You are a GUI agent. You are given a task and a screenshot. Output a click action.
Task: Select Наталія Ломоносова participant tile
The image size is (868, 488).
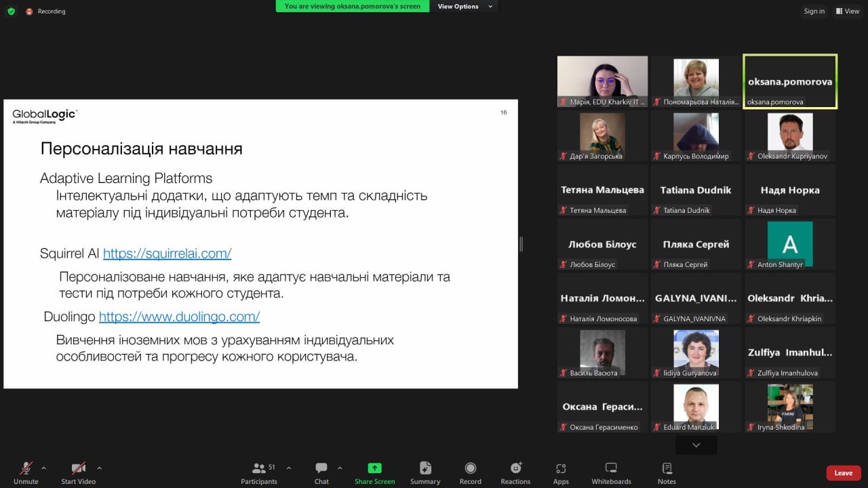pos(602,298)
